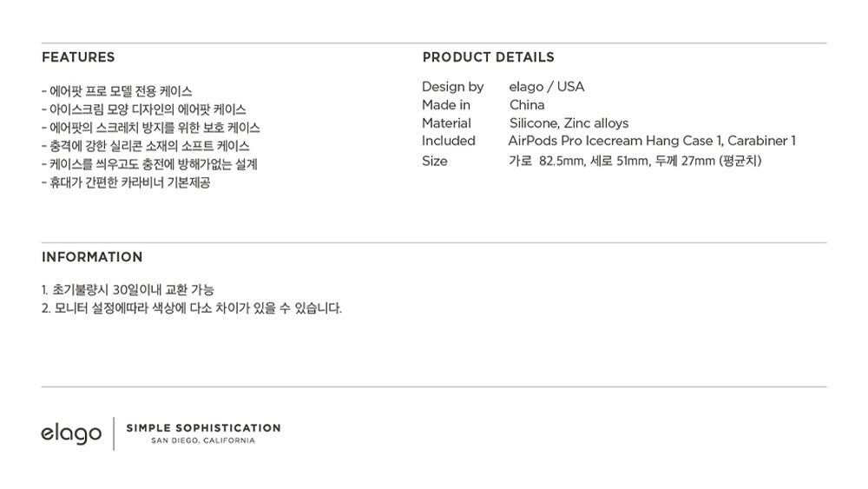Click the SIMPLE SOPHISTICATION tagline
This screenshot has width=868, height=489.
click(x=203, y=427)
